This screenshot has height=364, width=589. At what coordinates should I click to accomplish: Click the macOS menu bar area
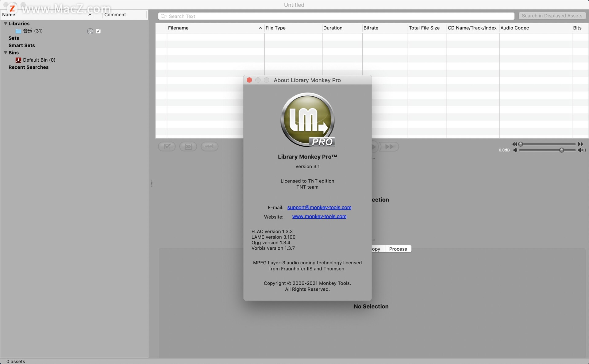294,5
